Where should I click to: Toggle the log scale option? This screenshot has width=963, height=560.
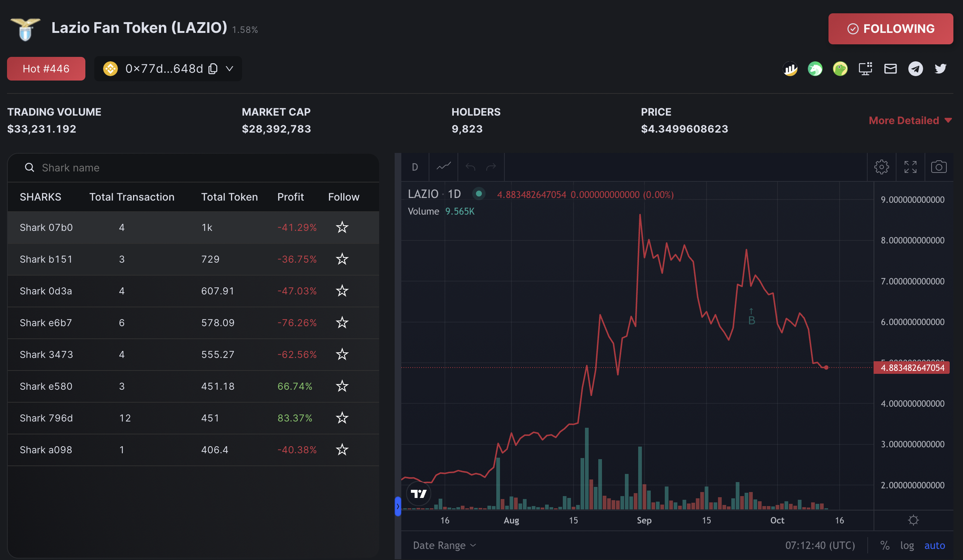(x=907, y=545)
